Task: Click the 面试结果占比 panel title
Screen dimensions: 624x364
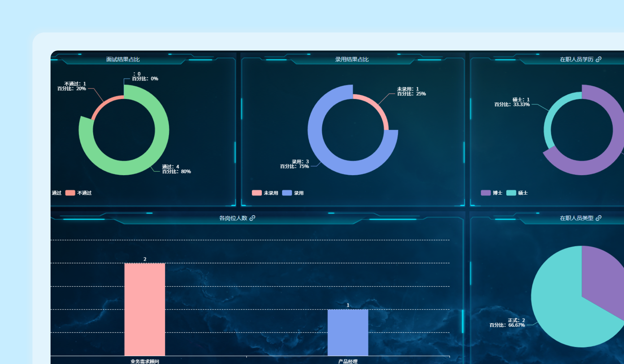Action: click(123, 59)
